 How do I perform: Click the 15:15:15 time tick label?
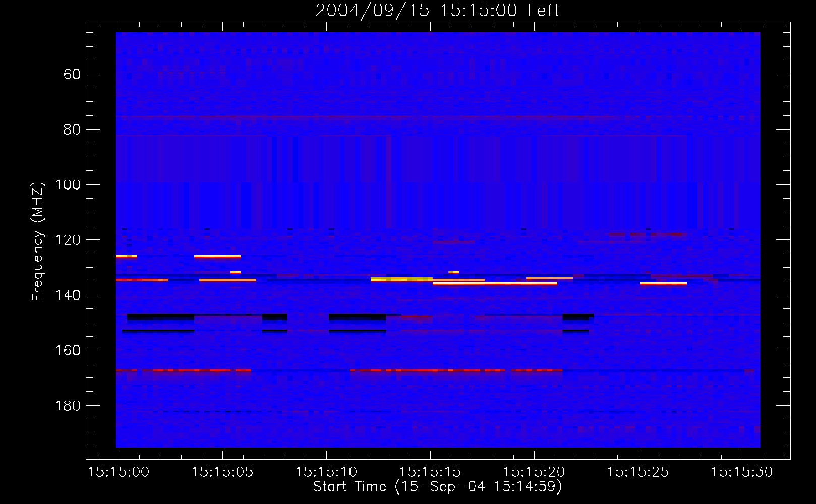click(430, 472)
